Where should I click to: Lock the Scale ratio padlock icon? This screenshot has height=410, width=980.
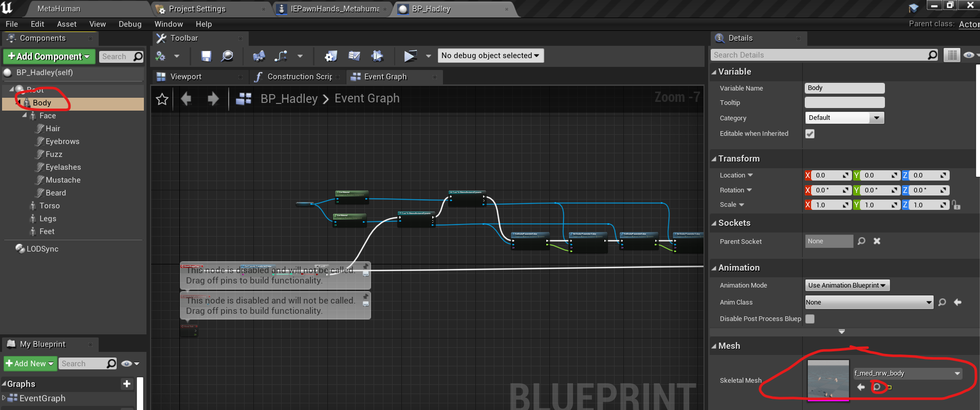point(956,205)
